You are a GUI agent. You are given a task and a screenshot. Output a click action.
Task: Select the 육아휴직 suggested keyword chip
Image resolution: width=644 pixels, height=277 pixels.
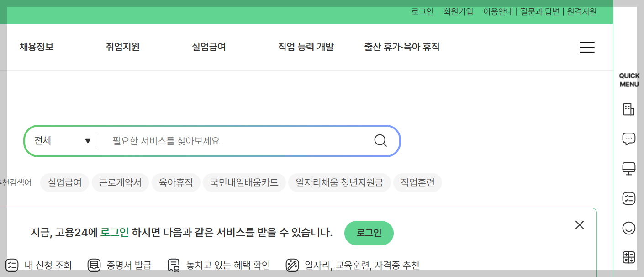coord(176,183)
